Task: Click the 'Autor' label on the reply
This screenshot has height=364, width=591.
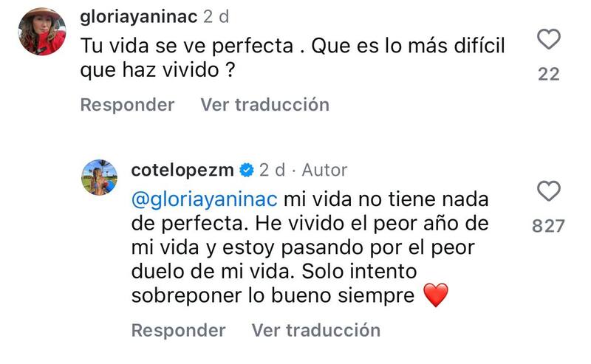Action: pos(325,171)
